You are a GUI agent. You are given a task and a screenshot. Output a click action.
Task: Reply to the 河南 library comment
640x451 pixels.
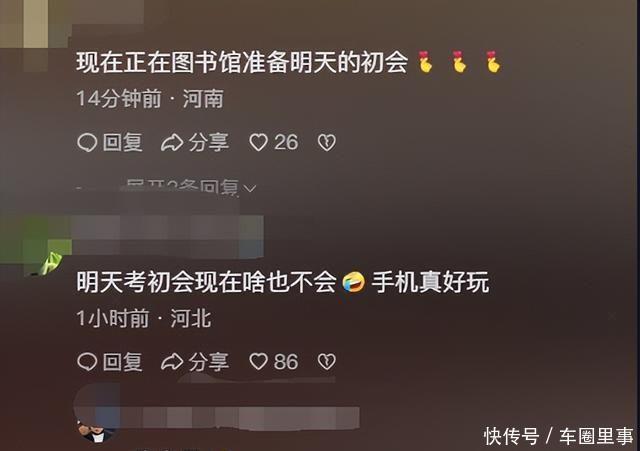point(110,143)
